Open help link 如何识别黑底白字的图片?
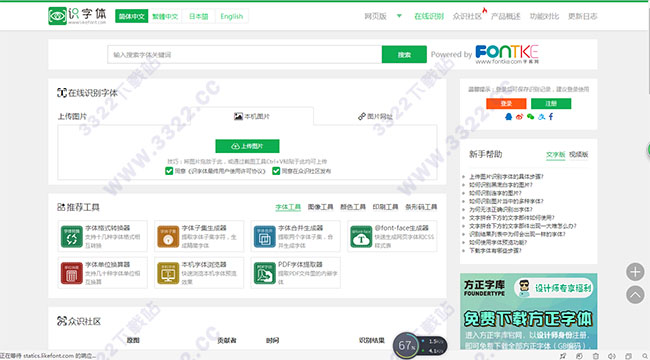 coord(501,185)
